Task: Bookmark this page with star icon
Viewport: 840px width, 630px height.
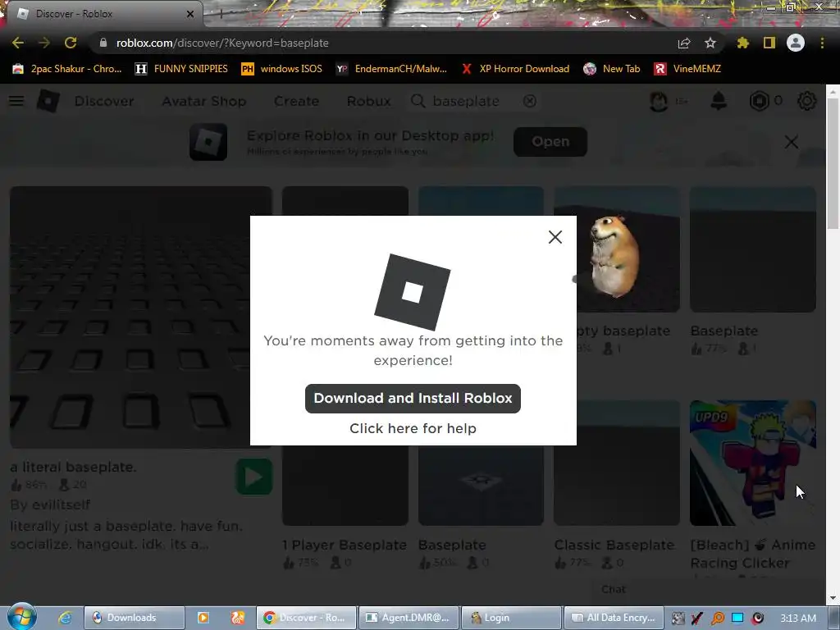Action: click(710, 43)
